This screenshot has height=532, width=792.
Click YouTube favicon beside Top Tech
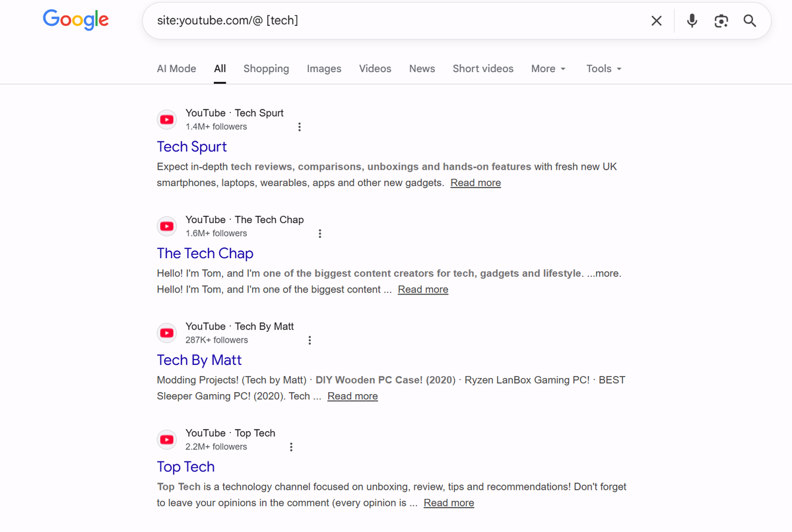pyautogui.click(x=167, y=440)
